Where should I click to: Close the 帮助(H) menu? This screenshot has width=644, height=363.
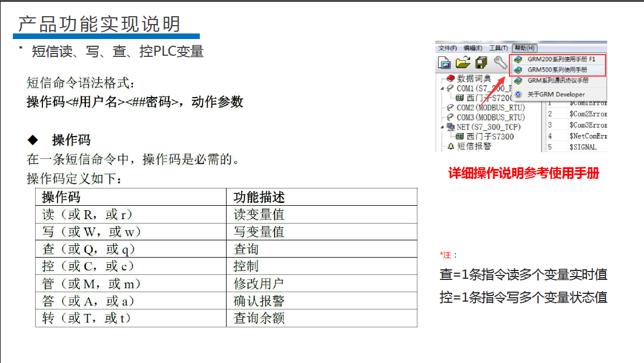[525, 48]
